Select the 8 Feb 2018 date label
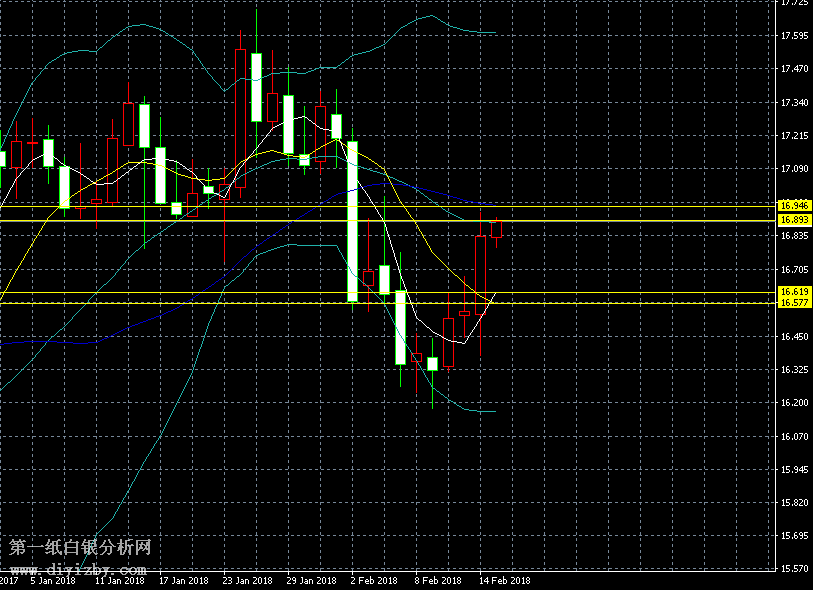Image resolution: width=813 pixels, height=590 pixels. point(439,579)
